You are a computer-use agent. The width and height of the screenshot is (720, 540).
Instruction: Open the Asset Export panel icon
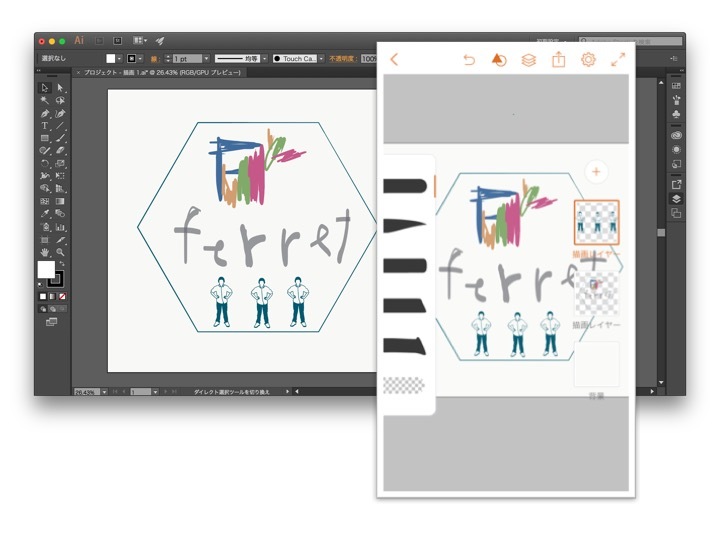(676, 185)
